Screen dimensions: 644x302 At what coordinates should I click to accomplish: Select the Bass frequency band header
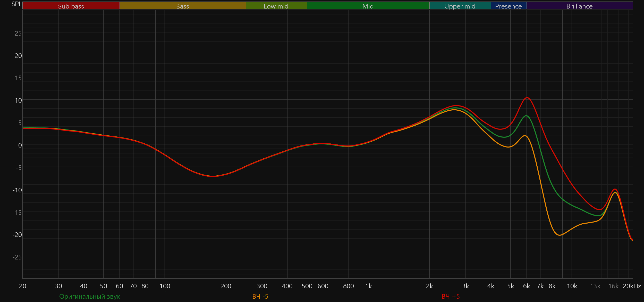tap(182, 6)
